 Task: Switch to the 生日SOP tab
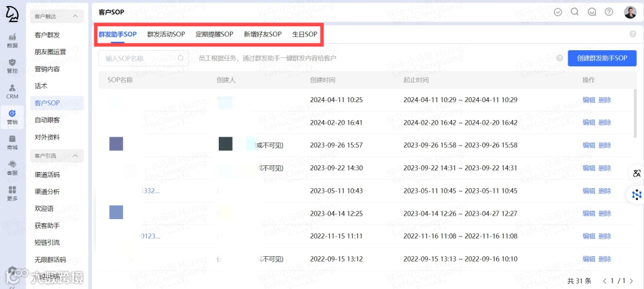point(305,34)
